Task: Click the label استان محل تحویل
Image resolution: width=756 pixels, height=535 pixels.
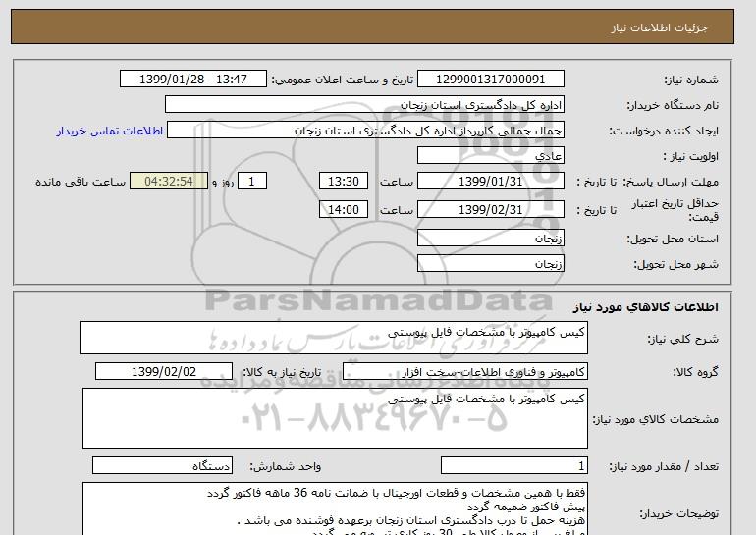Action: (673, 239)
